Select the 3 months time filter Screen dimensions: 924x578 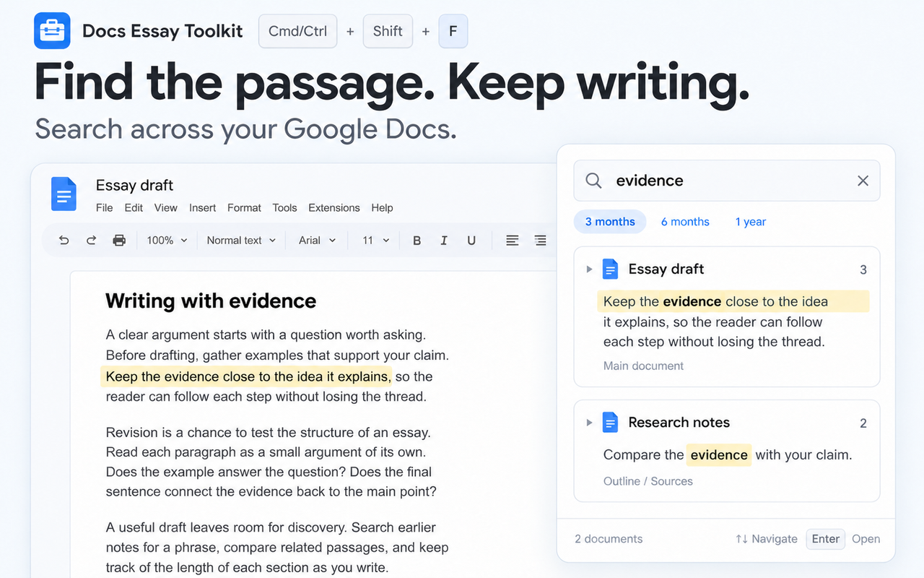610,222
